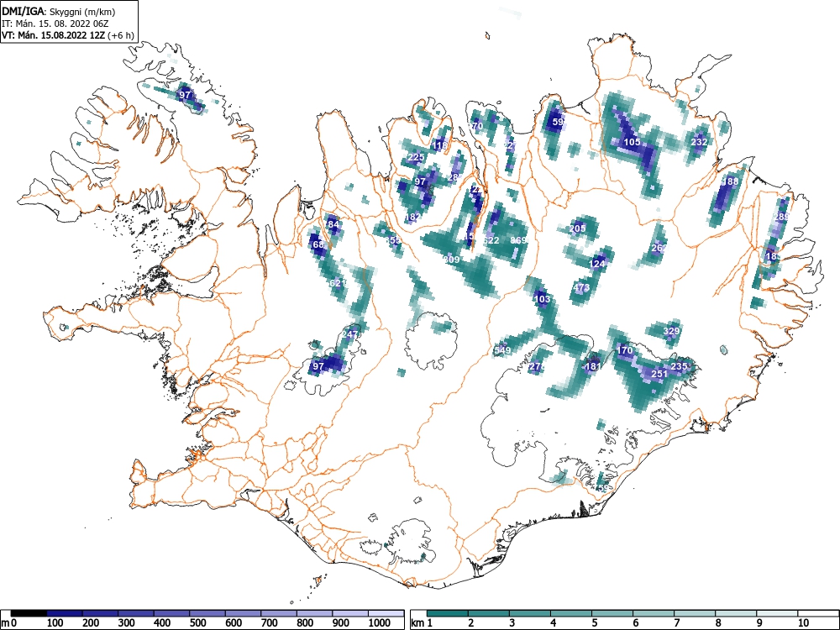Click the visibility value '184' on the map

tap(332, 224)
